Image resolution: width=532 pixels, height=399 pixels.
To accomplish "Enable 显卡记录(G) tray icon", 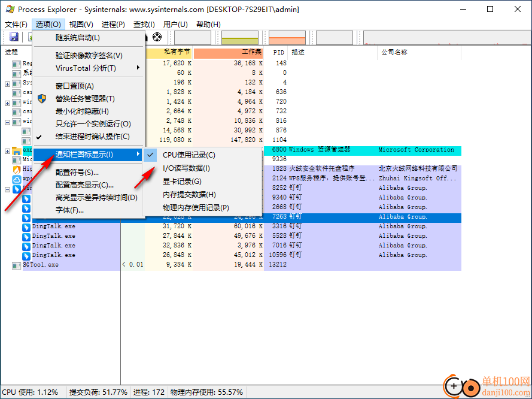I will click(202, 182).
